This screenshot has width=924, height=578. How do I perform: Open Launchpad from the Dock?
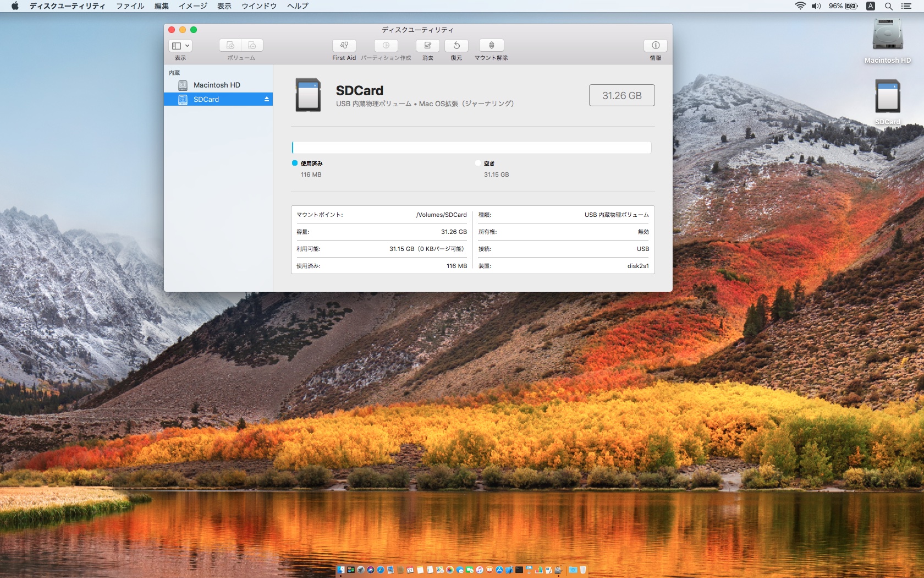(x=361, y=570)
